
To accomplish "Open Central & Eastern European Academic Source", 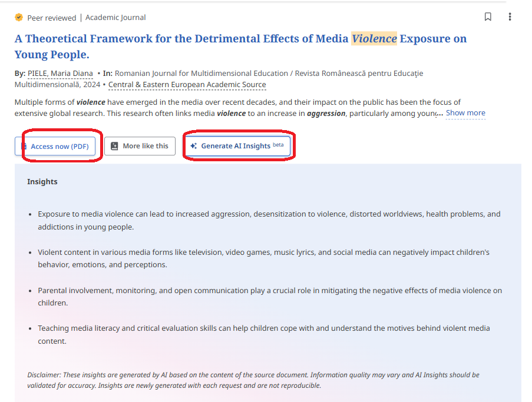I will click(187, 85).
